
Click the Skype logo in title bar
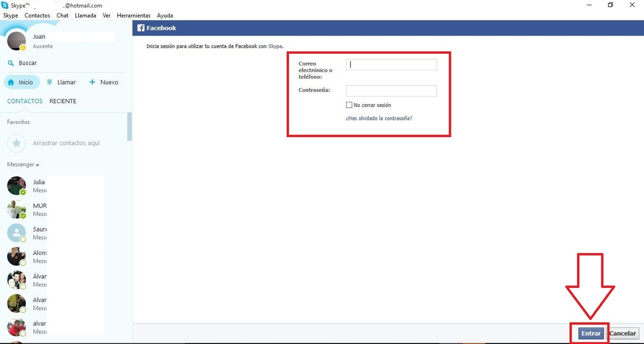point(5,5)
